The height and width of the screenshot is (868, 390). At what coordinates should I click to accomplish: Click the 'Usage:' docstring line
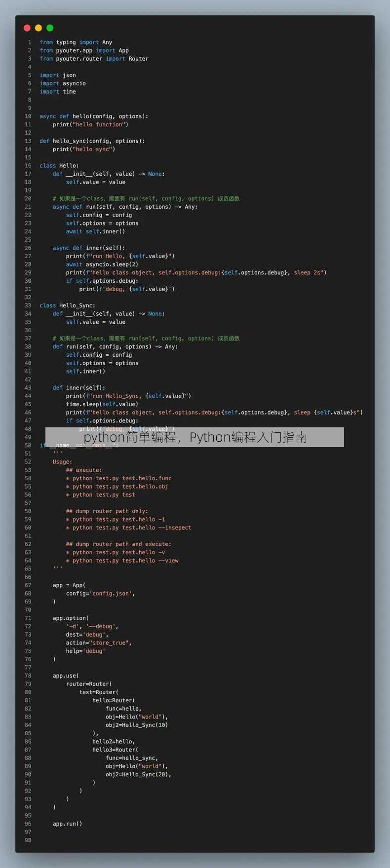tap(63, 462)
